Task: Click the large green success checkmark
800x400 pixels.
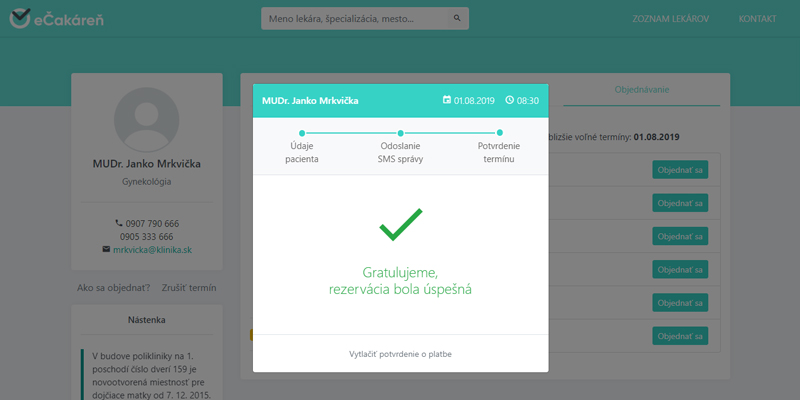Action: point(400,225)
